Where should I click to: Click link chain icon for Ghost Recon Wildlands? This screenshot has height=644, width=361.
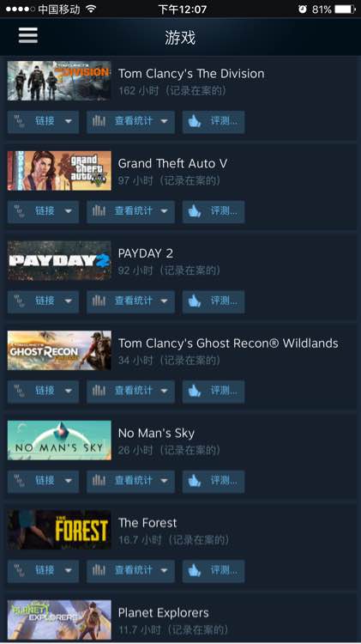pyautogui.click(x=19, y=391)
